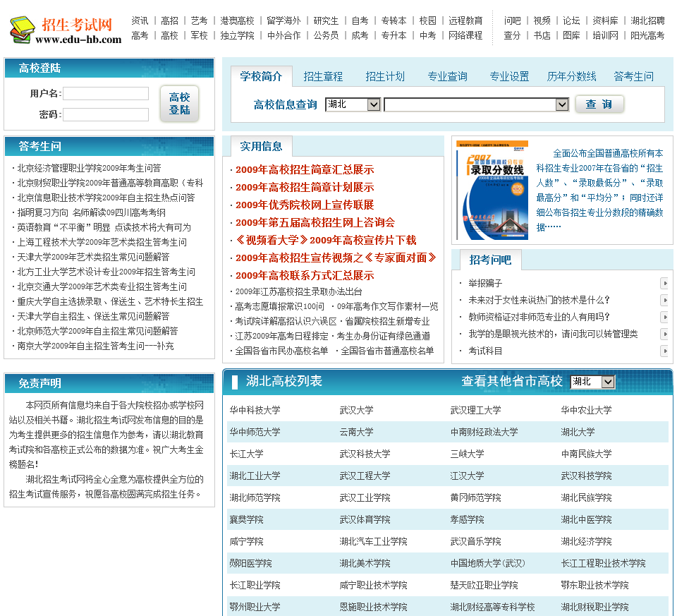
Task: Open 天津大学2009年艺术类招生常见问题解答 link
Action: 93,257
